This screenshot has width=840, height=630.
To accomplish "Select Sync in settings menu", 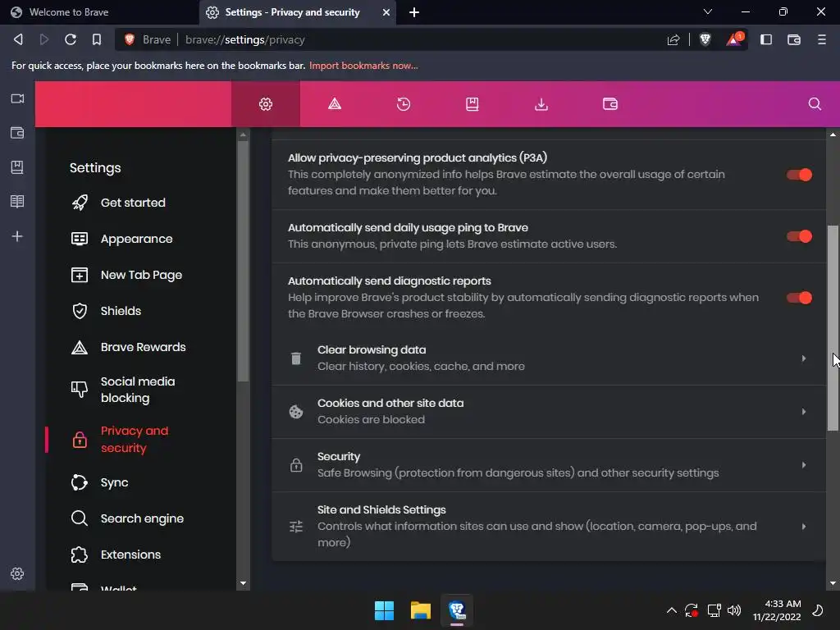I will [x=114, y=482].
